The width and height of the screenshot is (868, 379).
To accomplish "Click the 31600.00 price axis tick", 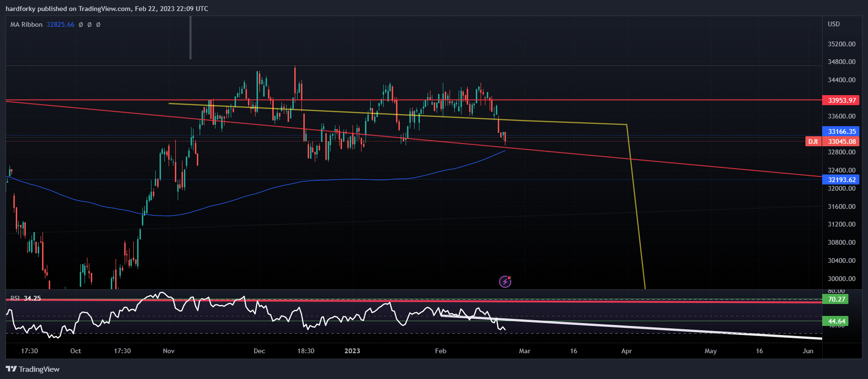I will click(x=841, y=206).
